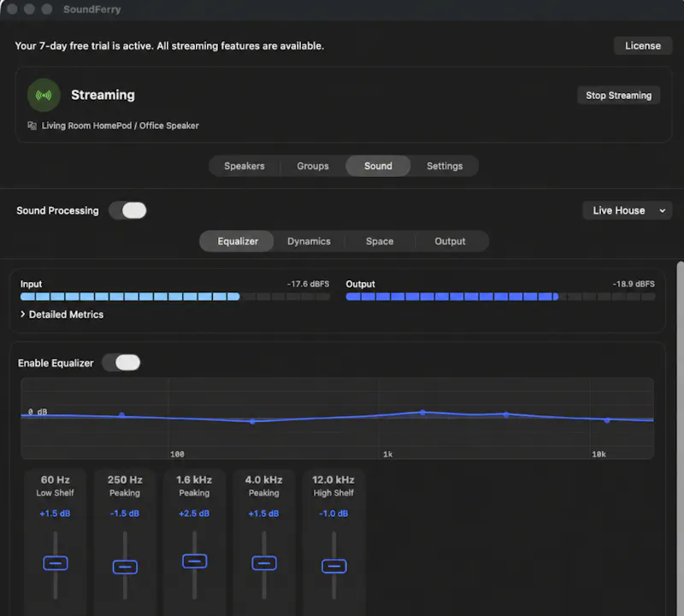Click the 12.0 kHz band frequency label
This screenshot has height=616, width=684.
pos(333,479)
